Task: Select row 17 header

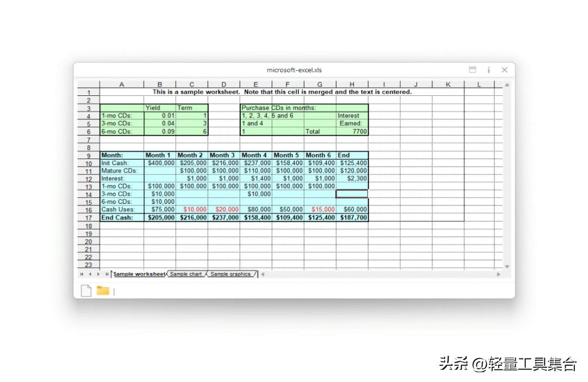Action: pos(89,217)
